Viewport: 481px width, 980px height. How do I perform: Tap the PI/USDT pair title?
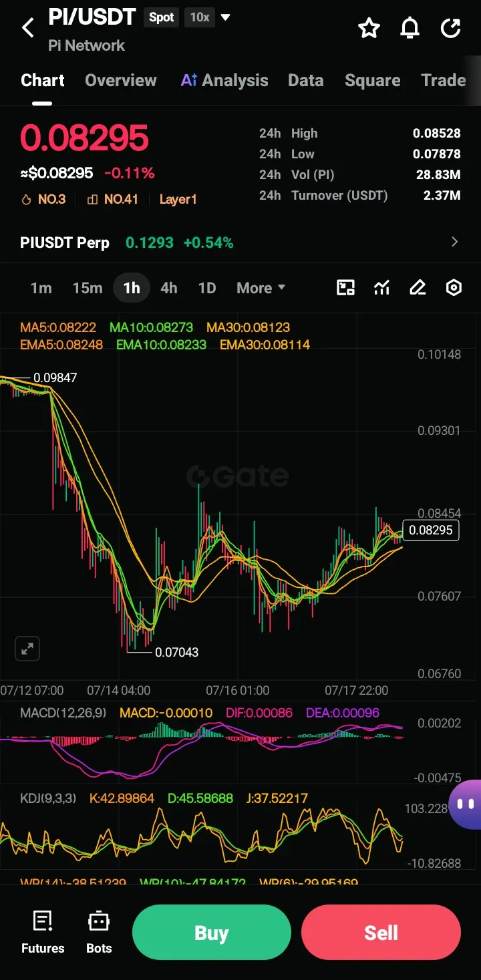(x=92, y=17)
